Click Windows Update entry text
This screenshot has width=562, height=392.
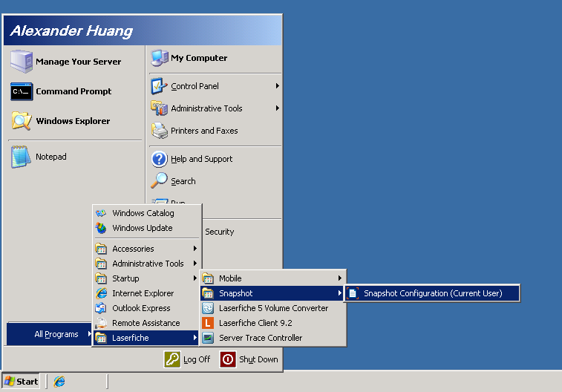pos(143,228)
